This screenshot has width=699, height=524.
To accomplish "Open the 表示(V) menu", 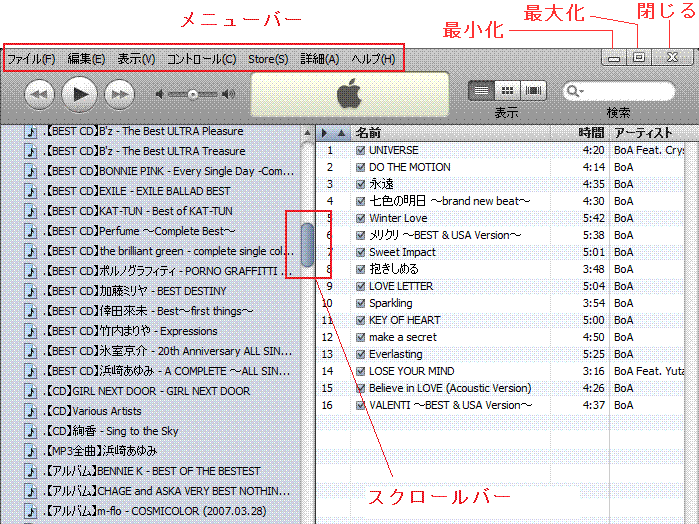I will coord(136,59).
